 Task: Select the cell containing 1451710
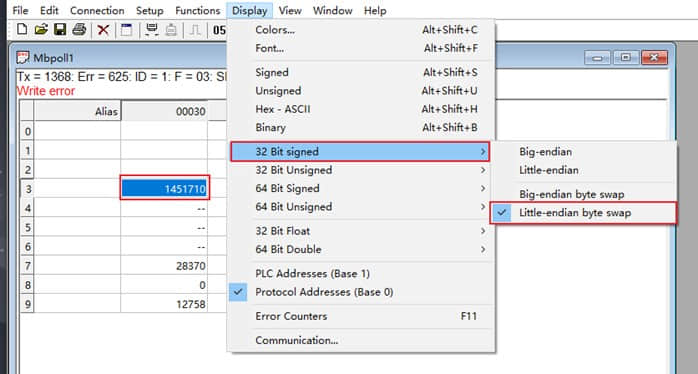point(164,188)
